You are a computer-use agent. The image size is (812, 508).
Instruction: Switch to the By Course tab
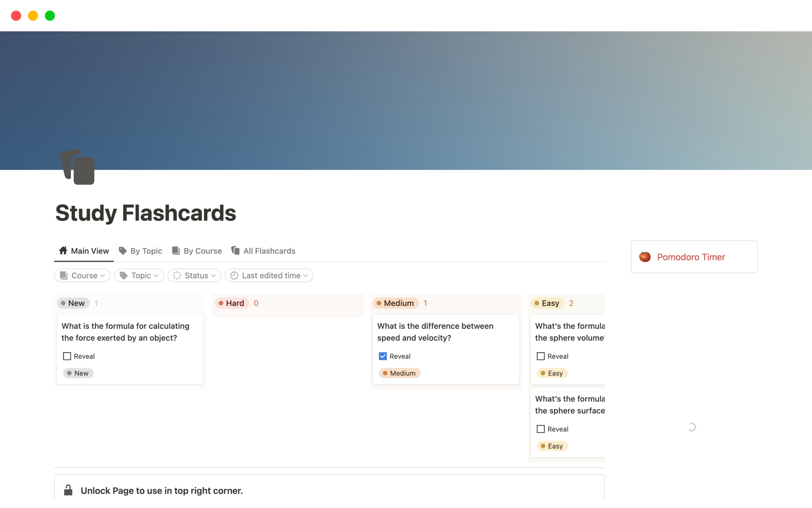[x=202, y=251]
